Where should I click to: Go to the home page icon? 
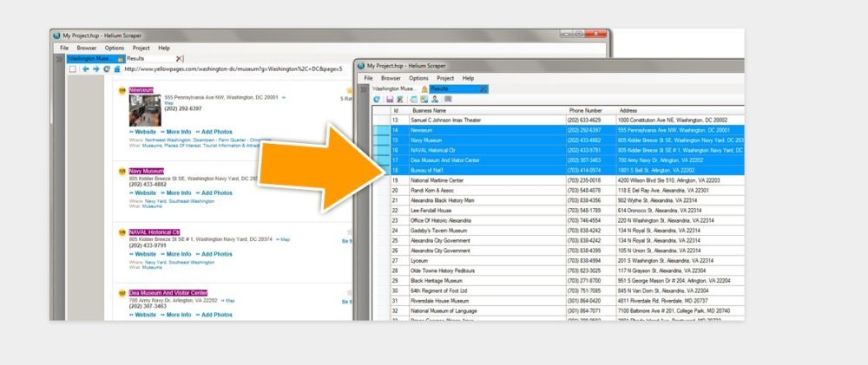[x=115, y=68]
